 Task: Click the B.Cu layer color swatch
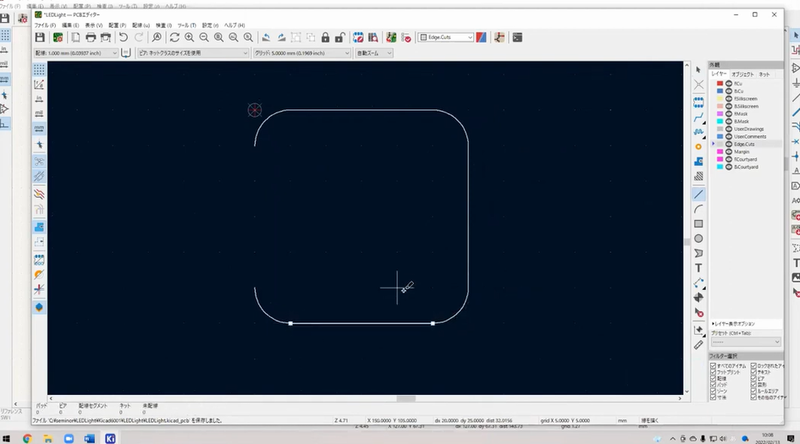point(718,91)
